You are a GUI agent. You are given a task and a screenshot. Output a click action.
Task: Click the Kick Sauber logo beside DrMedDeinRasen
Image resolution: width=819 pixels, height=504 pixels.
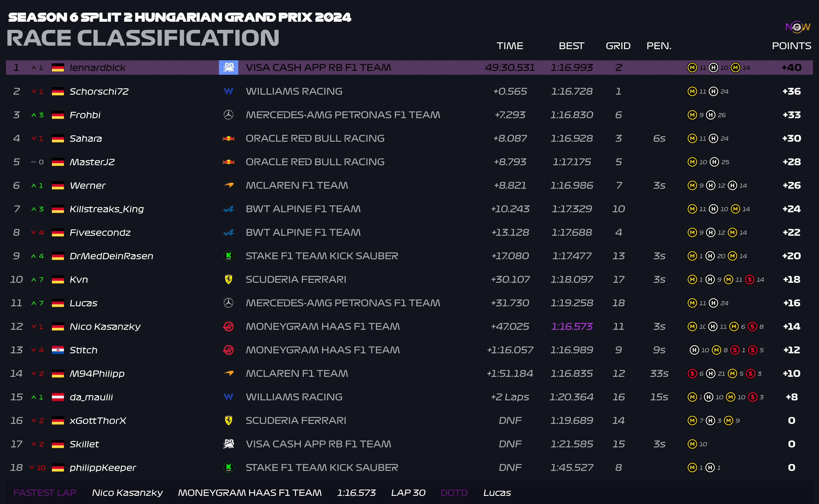coord(229,256)
